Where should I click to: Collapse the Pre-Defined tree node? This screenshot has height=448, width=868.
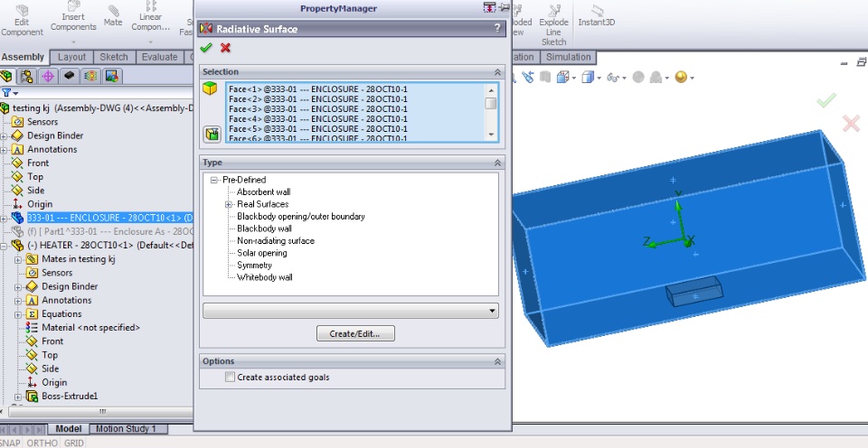[214, 180]
